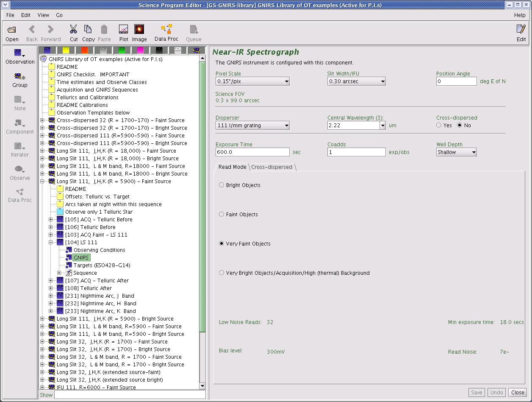Click the Forward arrow icon
The height and width of the screenshot is (402, 532).
tap(50, 29)
